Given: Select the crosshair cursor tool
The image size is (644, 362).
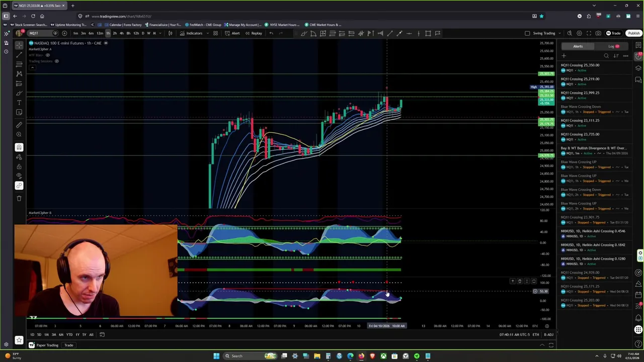Looking at the screenshot, I should click(x=19, y=45).
